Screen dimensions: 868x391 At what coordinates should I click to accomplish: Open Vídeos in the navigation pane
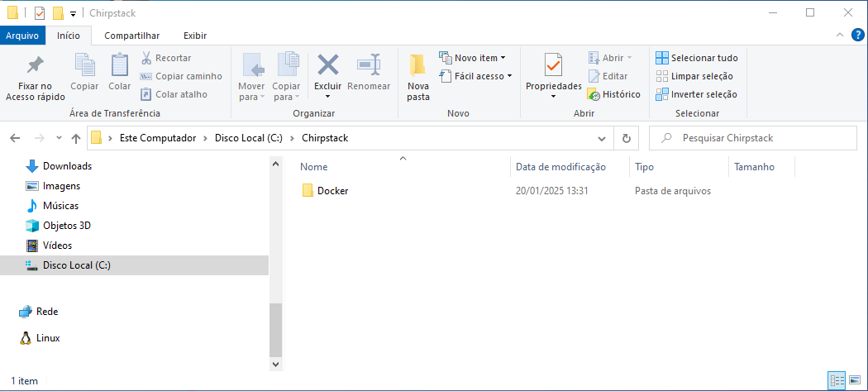(57, 246)
